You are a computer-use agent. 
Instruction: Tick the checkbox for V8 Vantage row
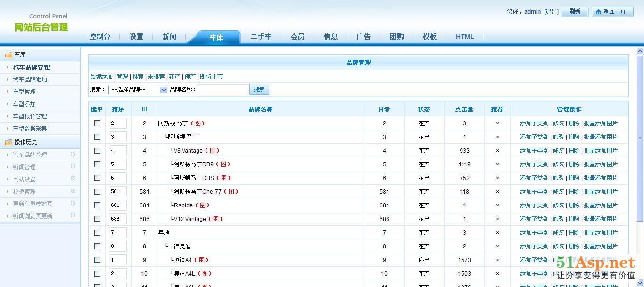click(x=97, y=150)
